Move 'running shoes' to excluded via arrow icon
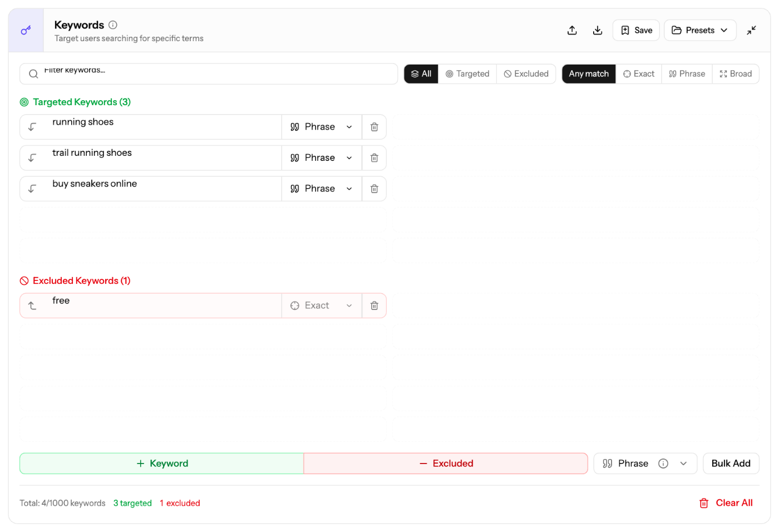 [x=32, y=127]
